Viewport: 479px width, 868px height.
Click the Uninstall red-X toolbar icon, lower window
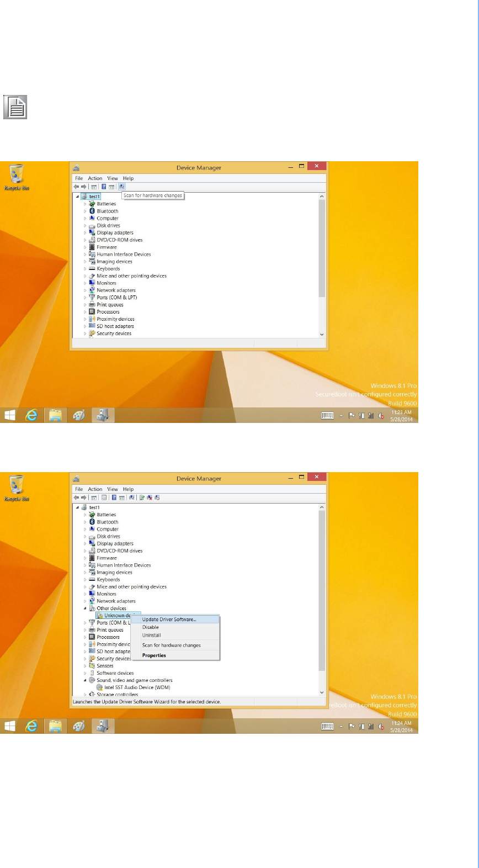(150, 497)
